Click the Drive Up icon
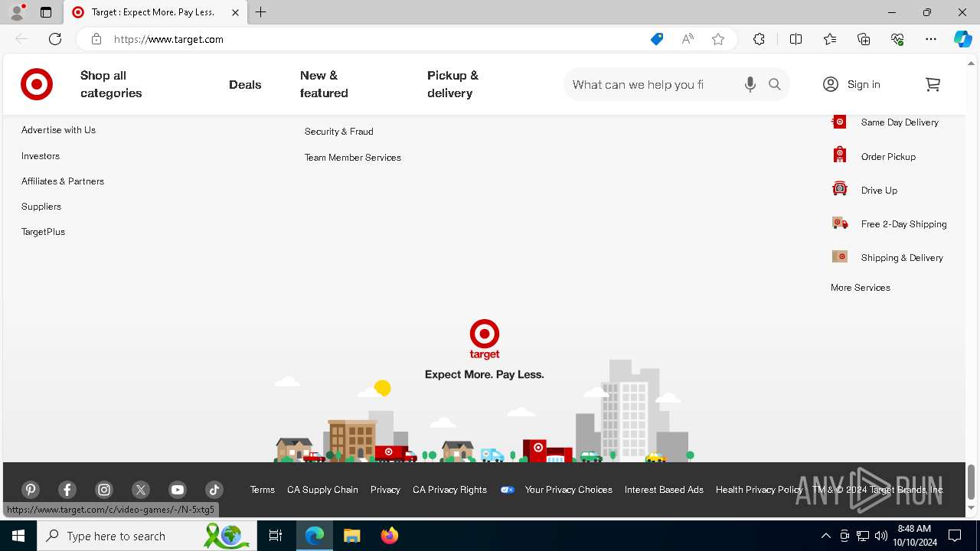980x551 pixels. [840, 189]
